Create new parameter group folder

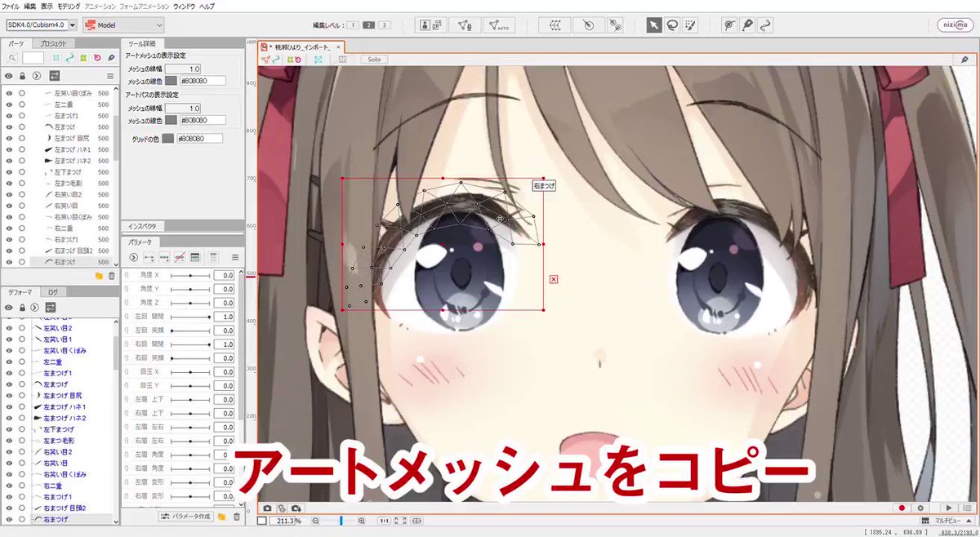click(x=223, y=516)
